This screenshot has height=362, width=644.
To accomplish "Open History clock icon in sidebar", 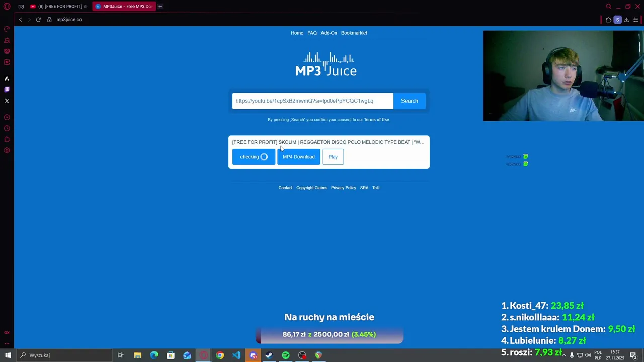I will [x=7, y=128].
